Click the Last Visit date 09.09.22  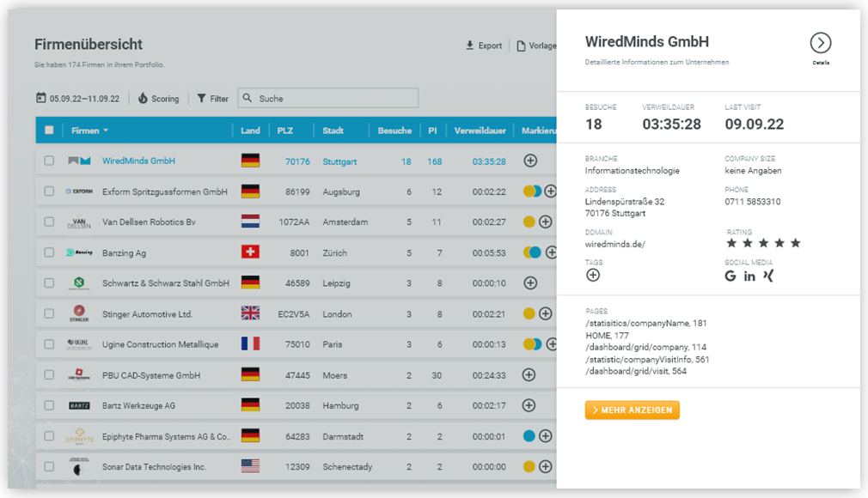point(755,124)
